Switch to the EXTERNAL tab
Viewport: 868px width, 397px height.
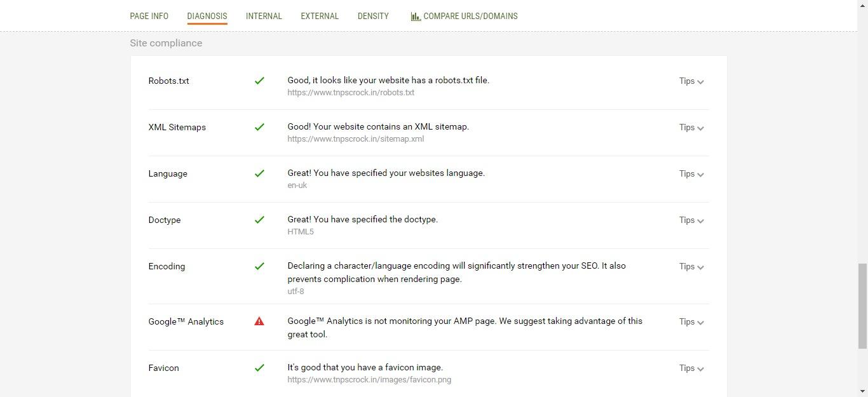320,16
